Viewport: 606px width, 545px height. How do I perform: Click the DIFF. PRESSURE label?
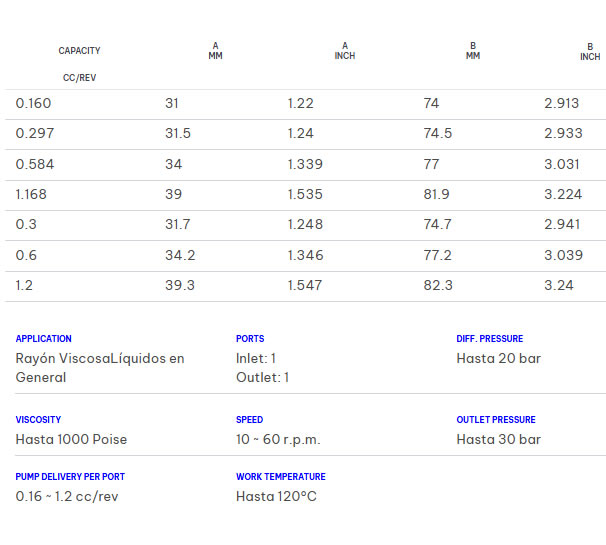(489, 339)
